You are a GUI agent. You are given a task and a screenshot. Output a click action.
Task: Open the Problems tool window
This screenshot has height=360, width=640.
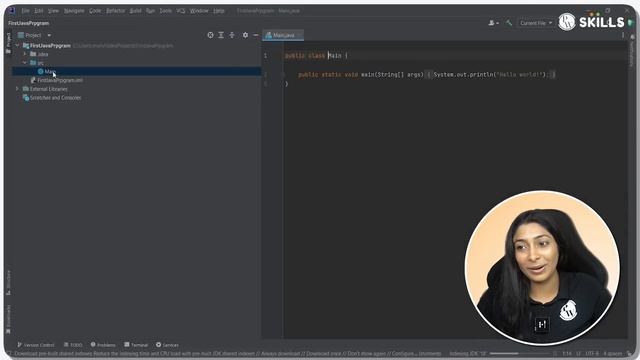point(103,345)
